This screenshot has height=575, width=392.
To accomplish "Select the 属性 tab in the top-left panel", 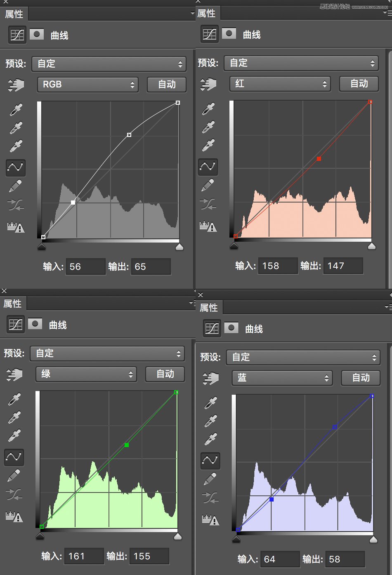I will coord(14,14).
